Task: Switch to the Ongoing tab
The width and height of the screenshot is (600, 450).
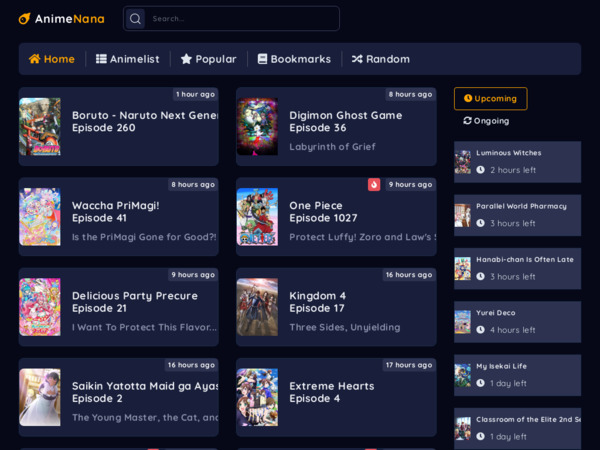Action: click(486, 121)
